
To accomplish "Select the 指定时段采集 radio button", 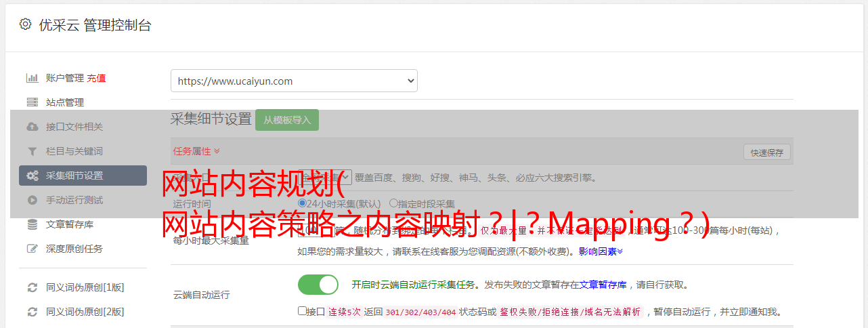I will click(393, 203).
